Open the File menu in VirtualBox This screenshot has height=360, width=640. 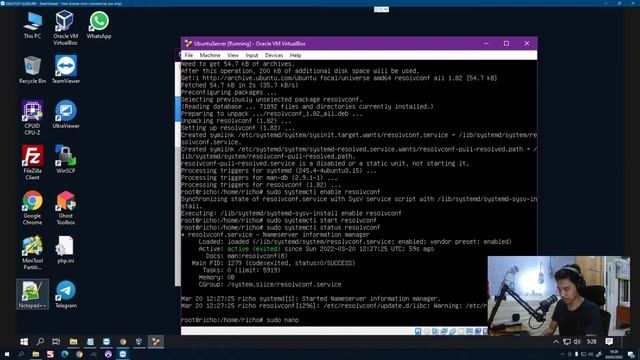tap(189, 55)
